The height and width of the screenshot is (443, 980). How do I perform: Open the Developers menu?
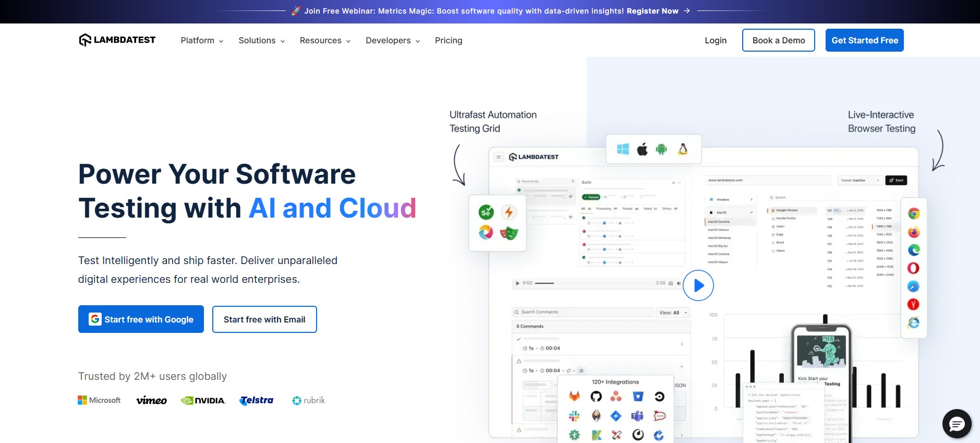pyautogui.click(x=393, y=41)
